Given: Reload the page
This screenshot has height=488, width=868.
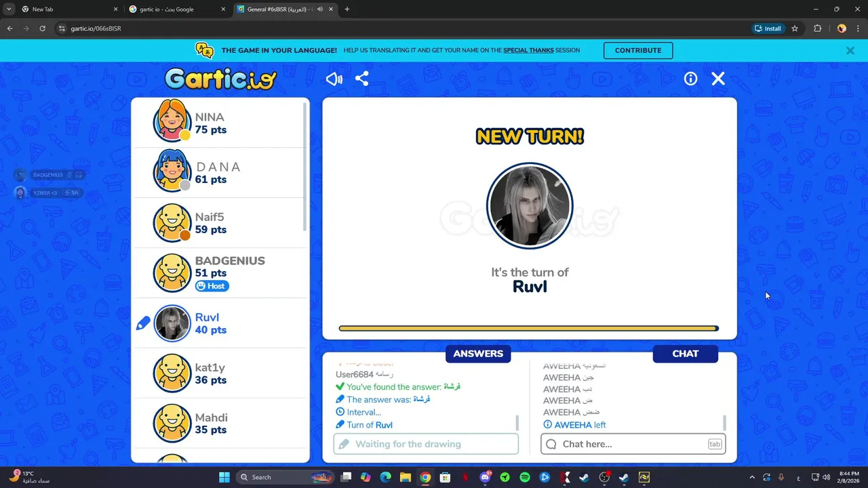Looking at the screenshot, I should pos(42,28).
